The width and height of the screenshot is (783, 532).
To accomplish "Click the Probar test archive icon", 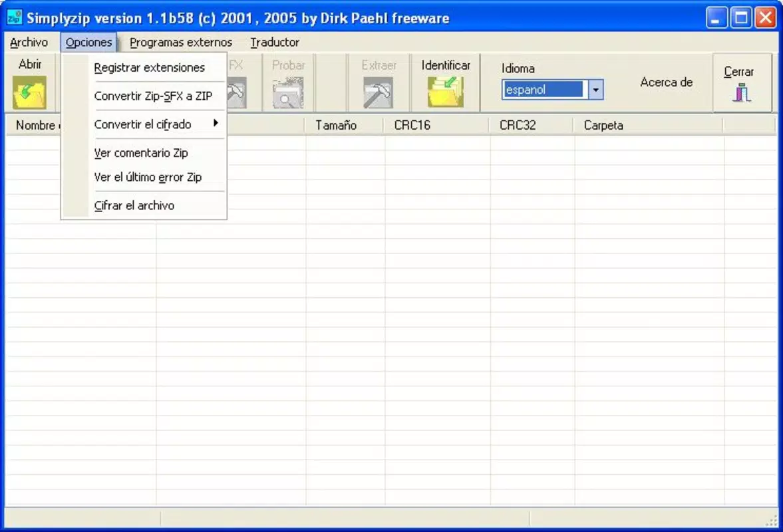I will (288, 93).
